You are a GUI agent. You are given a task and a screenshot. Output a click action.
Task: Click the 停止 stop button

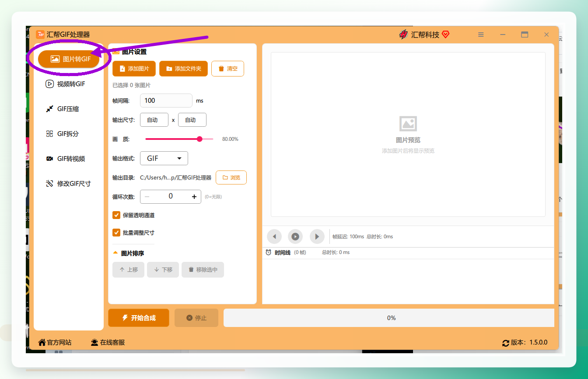click(x=196, y=318)
